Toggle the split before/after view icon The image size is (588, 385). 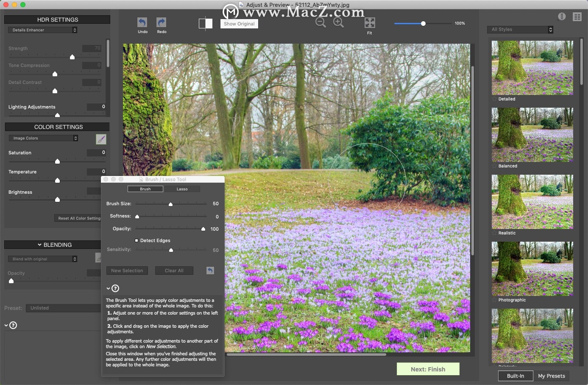coord(206,23)
